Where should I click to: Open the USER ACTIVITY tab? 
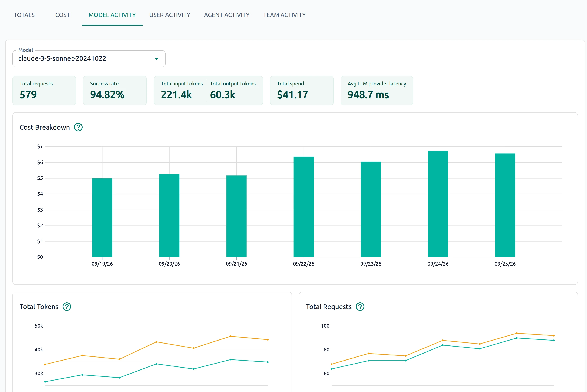click(170, 15)
